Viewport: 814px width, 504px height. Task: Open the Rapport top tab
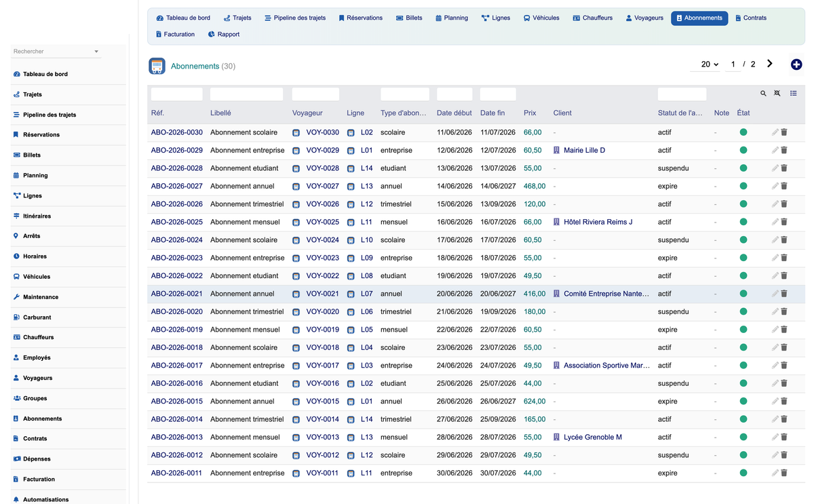tap(224, 34)
